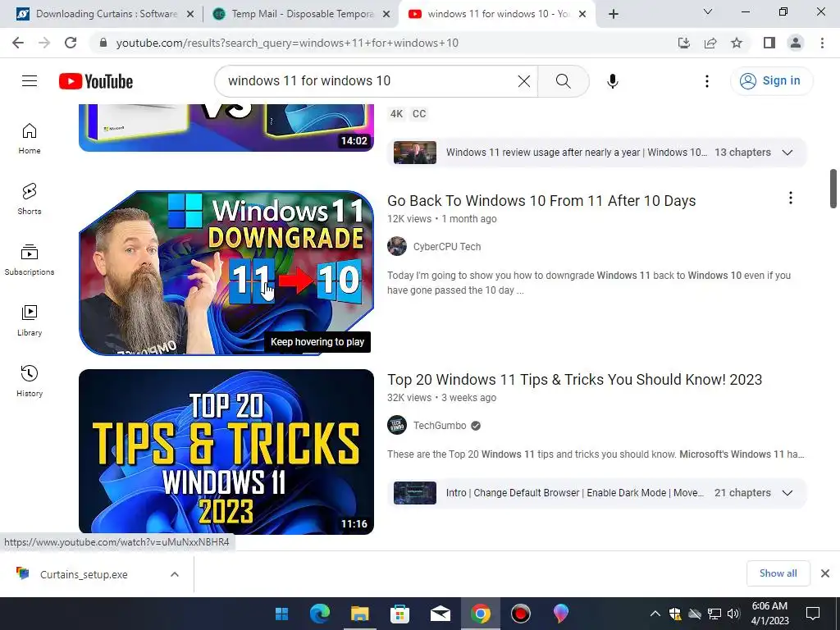Open Library in the sidebar
Image resolution: width=840 pixels, height=630 pixels.
(30, 321)
